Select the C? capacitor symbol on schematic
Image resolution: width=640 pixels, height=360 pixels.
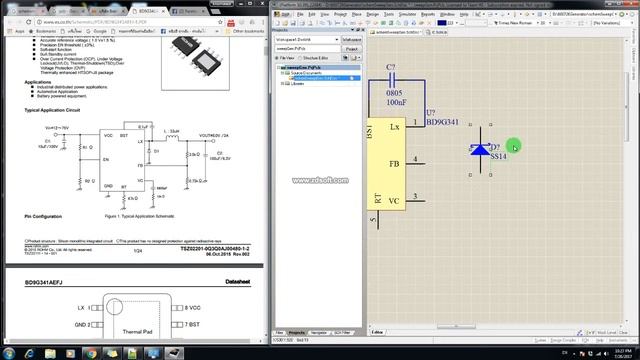click(x=391, y=80)
